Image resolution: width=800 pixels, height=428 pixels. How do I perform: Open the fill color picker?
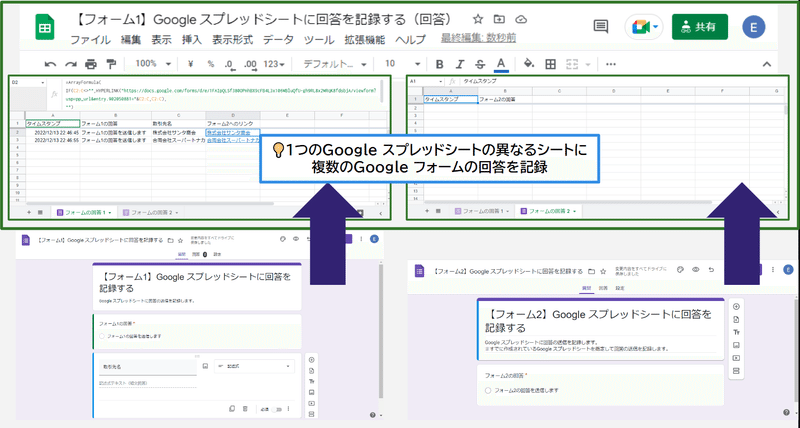click(x=529, y=64)
